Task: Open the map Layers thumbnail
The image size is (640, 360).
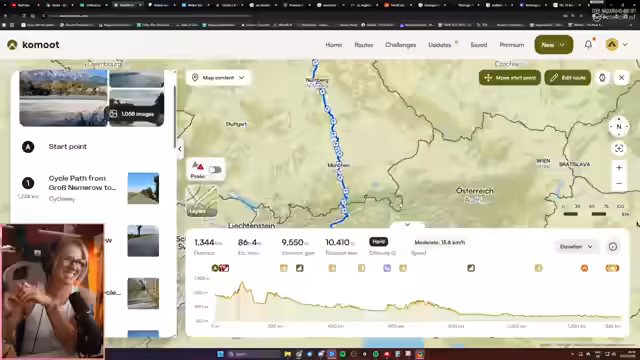Action: pos(202,201)
